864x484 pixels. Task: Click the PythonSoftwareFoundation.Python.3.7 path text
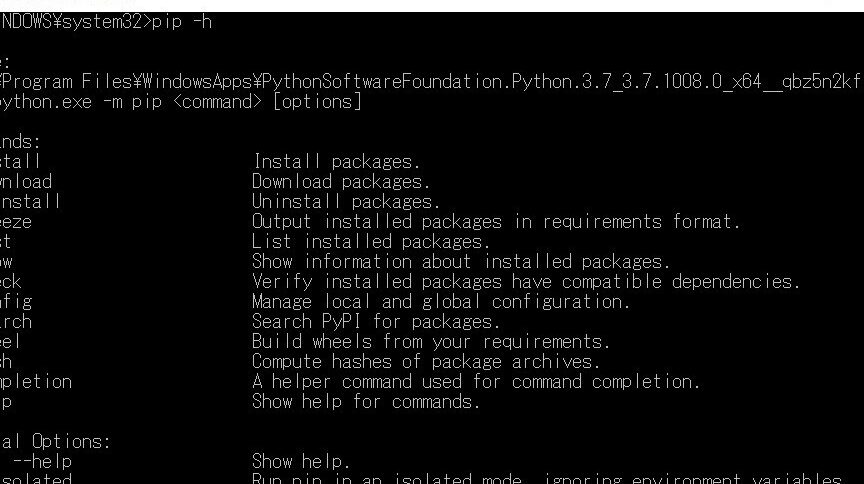[436, 82]
